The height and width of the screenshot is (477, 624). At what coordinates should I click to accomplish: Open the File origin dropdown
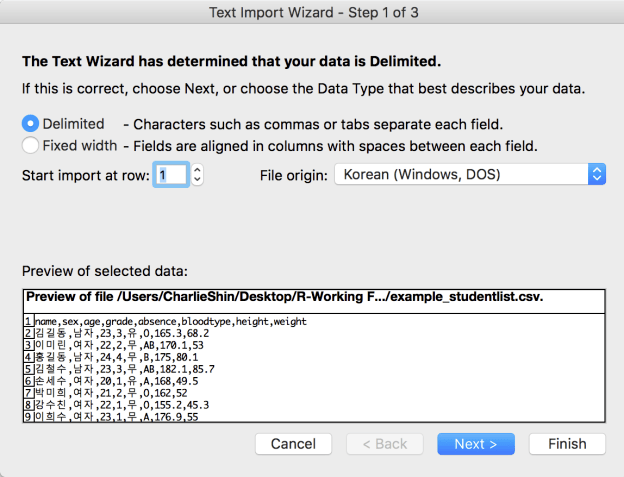pos(470,174)
